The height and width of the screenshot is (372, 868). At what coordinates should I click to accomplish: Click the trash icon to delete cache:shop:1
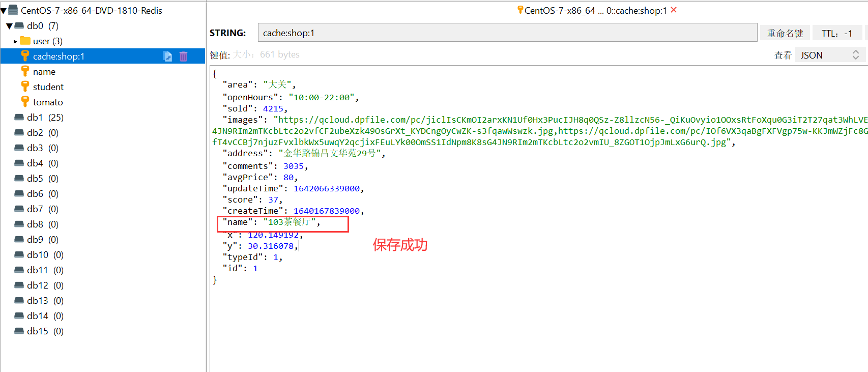(x=183, y=56)
